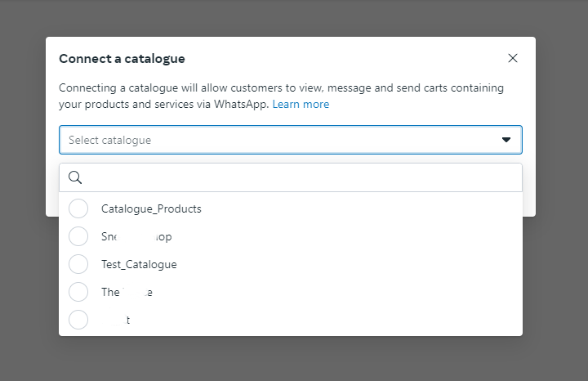Select the Catalogue_Products radio button
Image resolution: width=588 pixels, height=381 pixels.
tap(78, 208)
